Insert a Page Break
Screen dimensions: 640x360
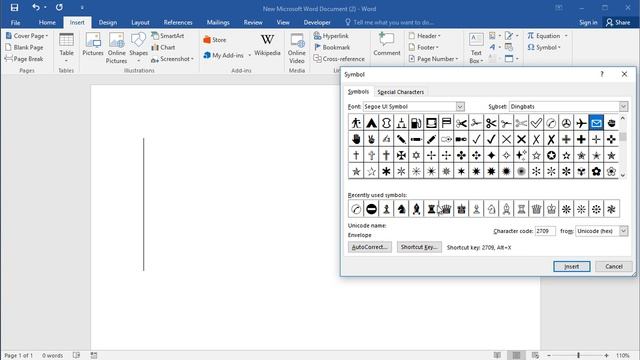pyautogui.click(x=24, y=59)
